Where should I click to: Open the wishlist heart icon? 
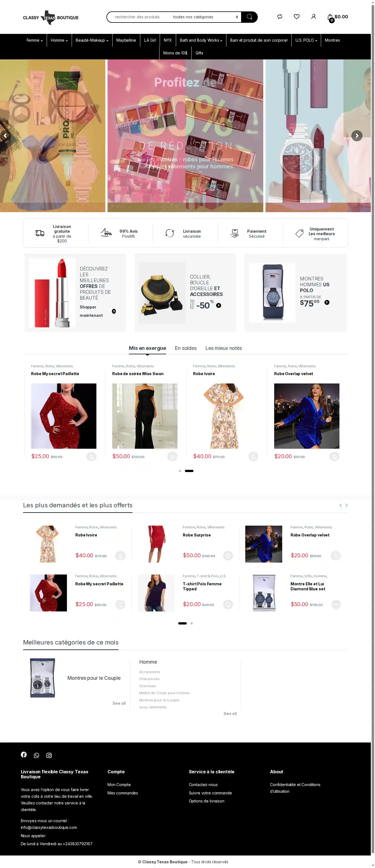click(296, 16)
